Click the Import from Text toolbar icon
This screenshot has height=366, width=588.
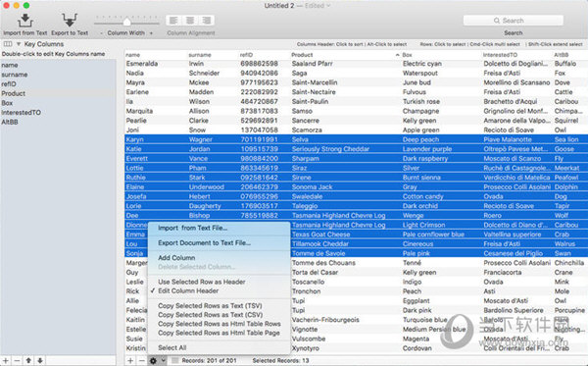(25, 21)
